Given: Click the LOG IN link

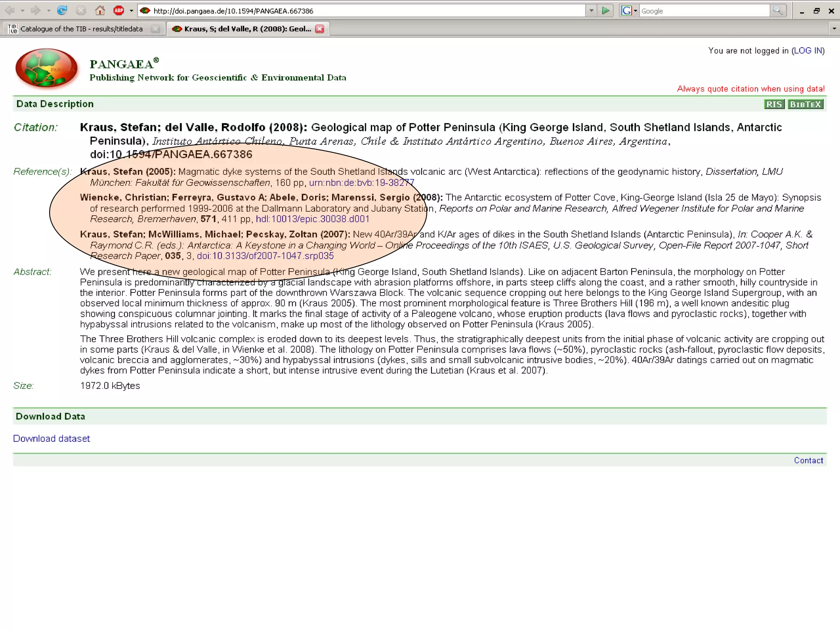Looking at the screenshot, I should point(808,50).
